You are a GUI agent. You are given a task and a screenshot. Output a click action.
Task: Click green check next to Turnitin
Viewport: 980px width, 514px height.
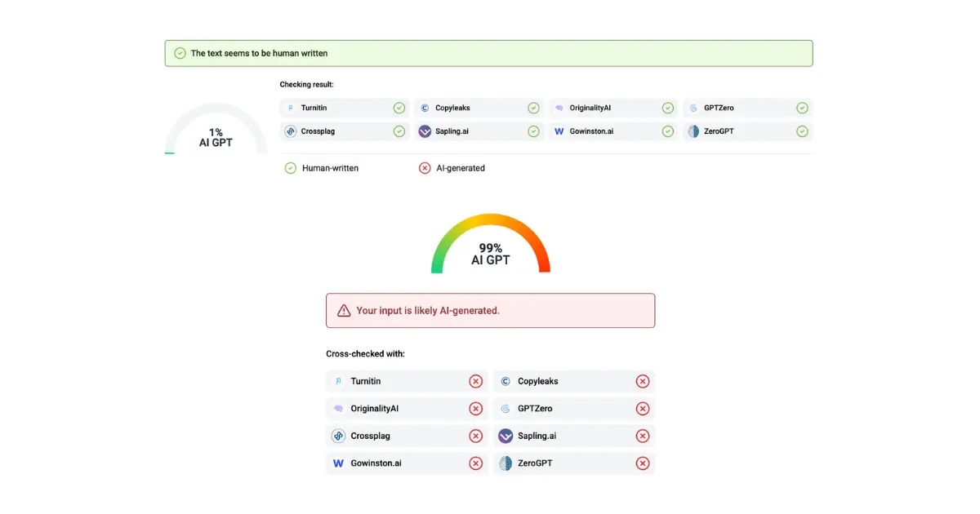(x=399, y=108)
